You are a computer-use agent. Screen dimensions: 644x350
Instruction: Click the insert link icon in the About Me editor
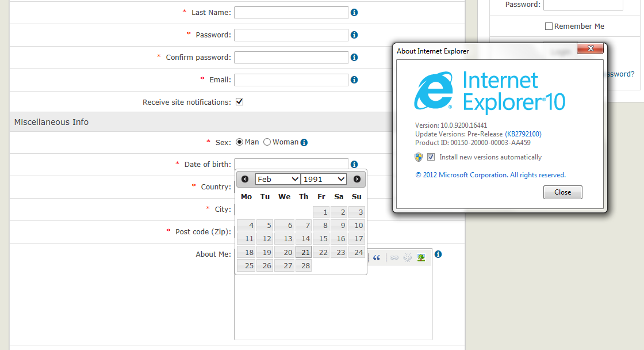394,258
